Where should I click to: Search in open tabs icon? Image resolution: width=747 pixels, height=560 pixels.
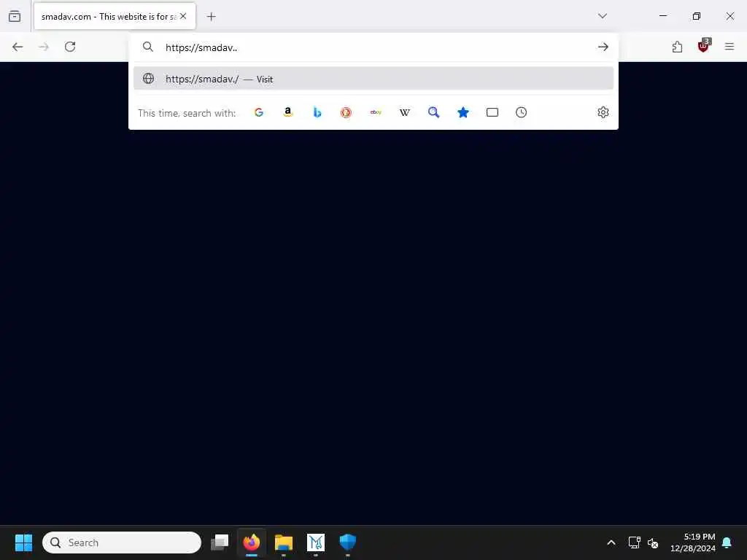pyautogui.click(x=492, y=112)
